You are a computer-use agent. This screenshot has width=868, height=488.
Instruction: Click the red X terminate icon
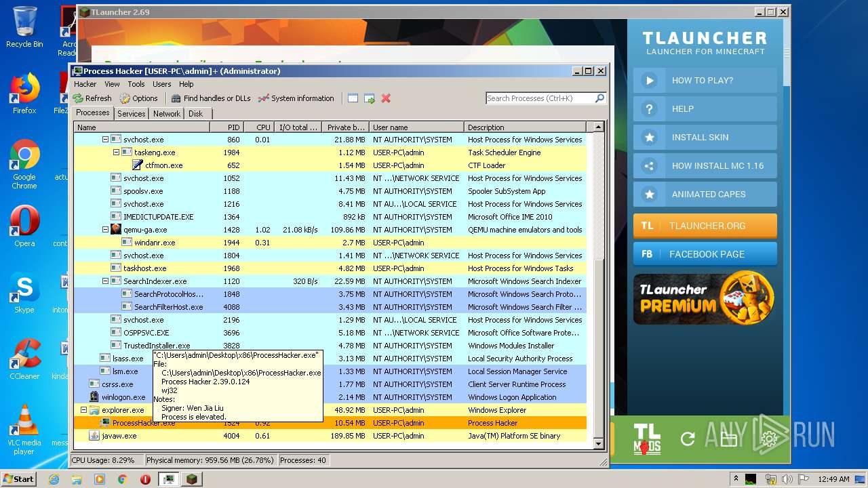386,98
